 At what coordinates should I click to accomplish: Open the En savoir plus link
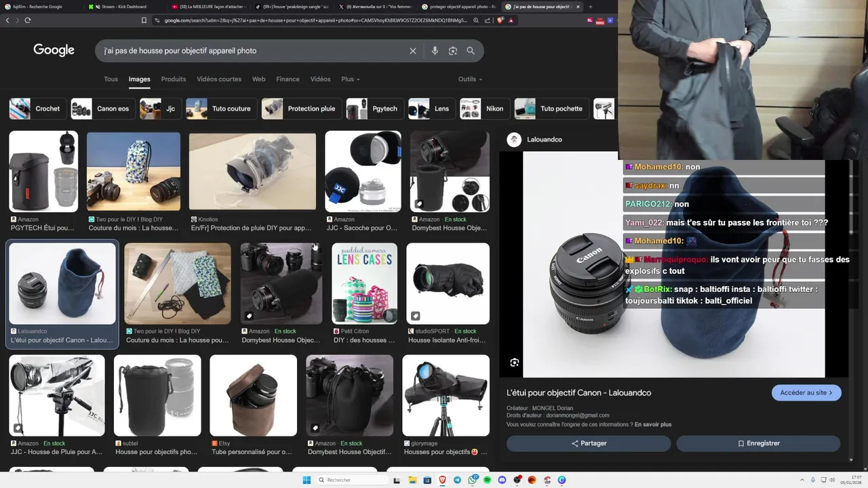click(653, 424)
